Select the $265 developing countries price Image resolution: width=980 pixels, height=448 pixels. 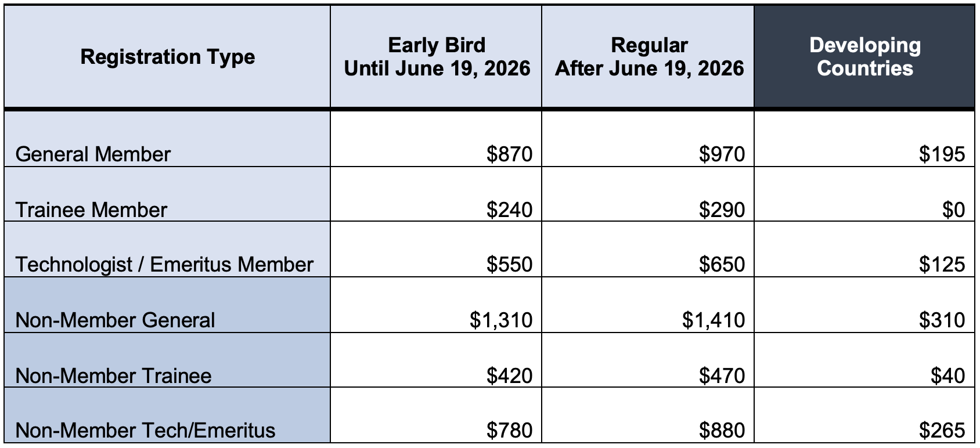[942, 430]
